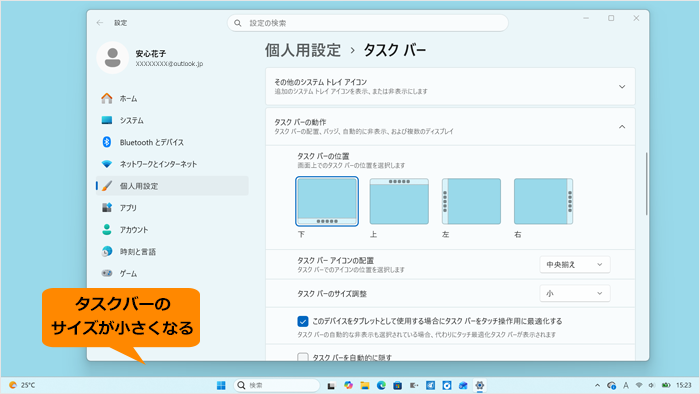Uncheck the tablet touch optimization checkbox
700x394 pixels.
[303, 321]
